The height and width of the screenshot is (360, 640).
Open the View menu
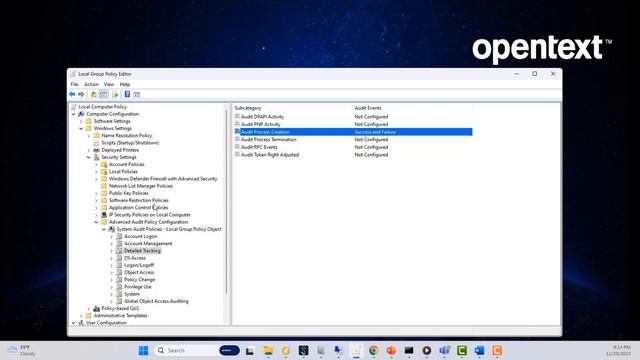[109, 84]
